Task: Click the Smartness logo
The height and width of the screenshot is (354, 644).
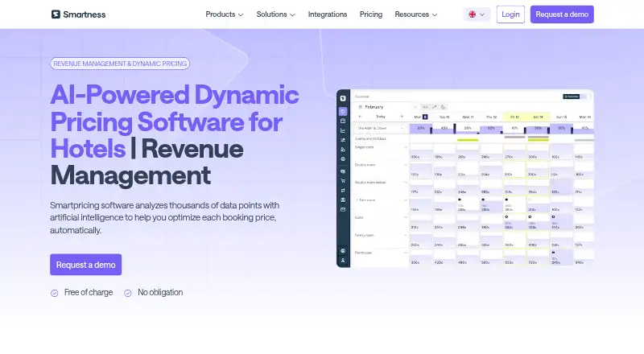Action: pos(78,14)
